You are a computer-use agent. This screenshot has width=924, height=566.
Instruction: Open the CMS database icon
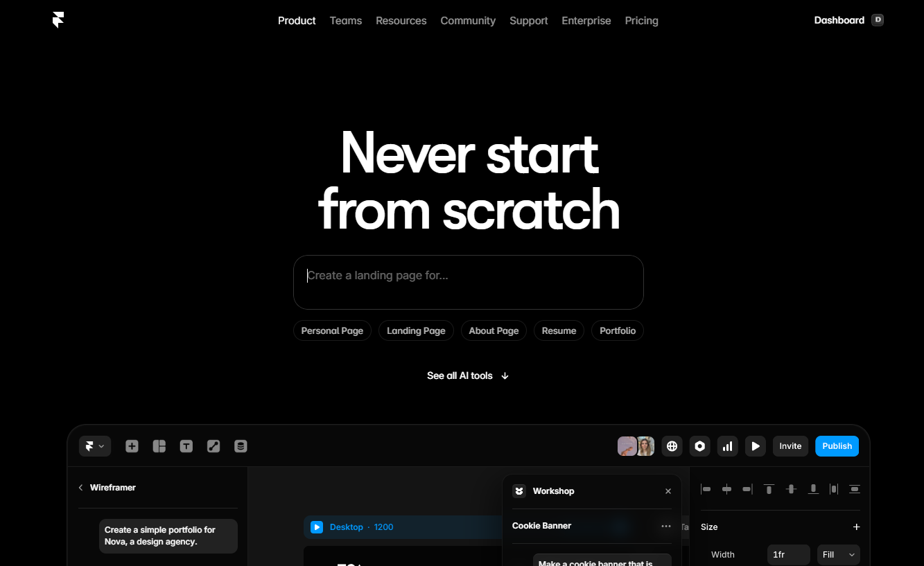tap(241, 446)
